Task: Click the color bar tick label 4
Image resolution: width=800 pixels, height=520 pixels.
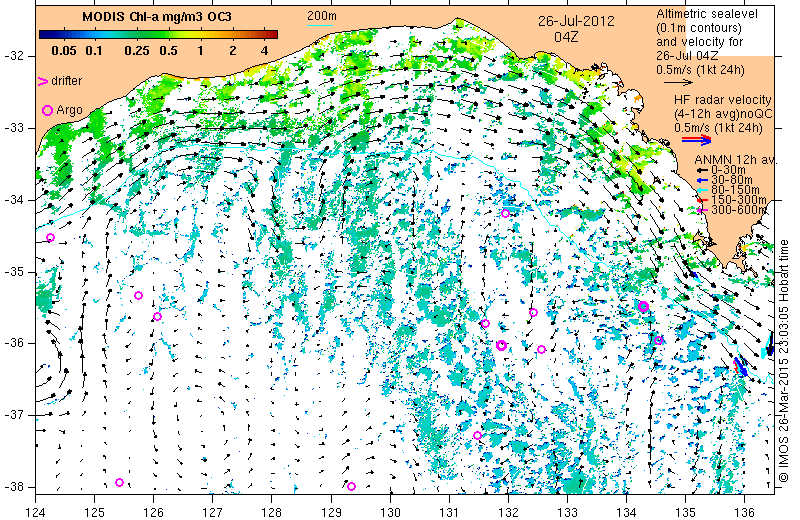Action: (x=264, y=51)
